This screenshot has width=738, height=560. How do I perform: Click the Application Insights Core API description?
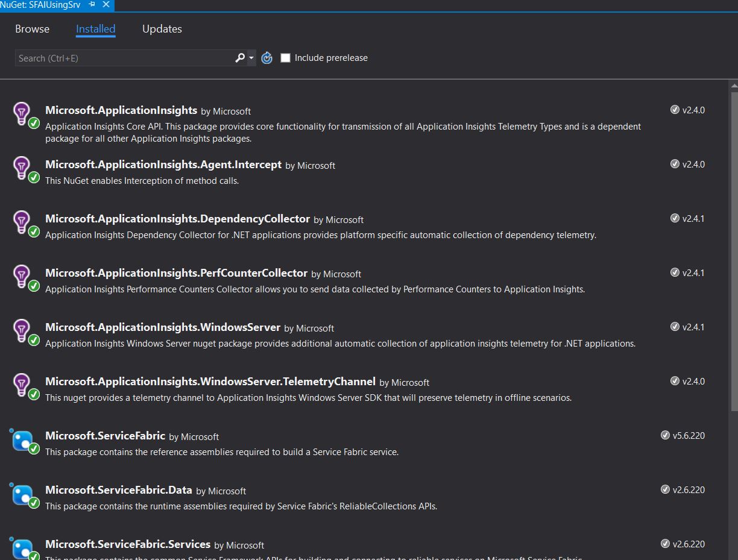coord(343,133)
